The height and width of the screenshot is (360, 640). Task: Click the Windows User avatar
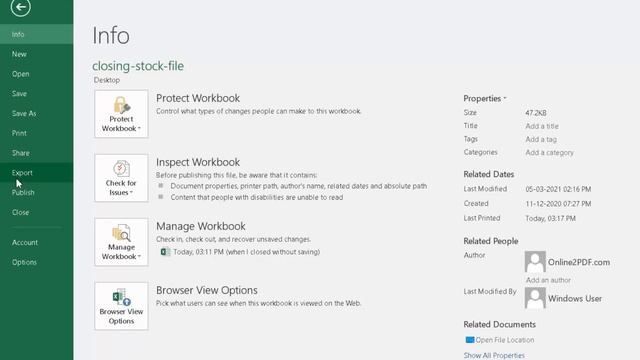click(535, 298)
